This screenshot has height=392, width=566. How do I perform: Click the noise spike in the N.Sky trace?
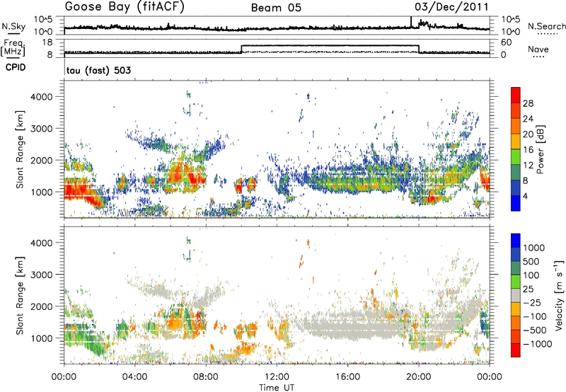click(411, 22)
